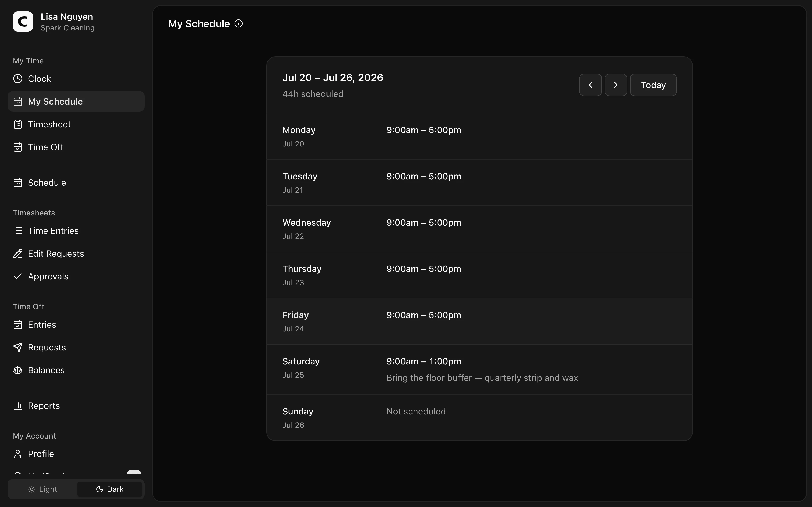This screenshot has height=507, width=812.
Task: Jump to Today's week
Action: click(653, 85)
